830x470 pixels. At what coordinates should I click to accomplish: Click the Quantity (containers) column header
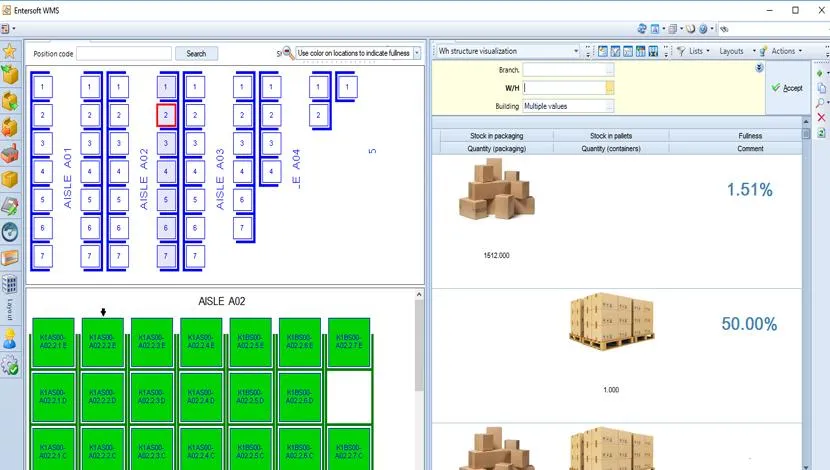(x=611, y=149)
